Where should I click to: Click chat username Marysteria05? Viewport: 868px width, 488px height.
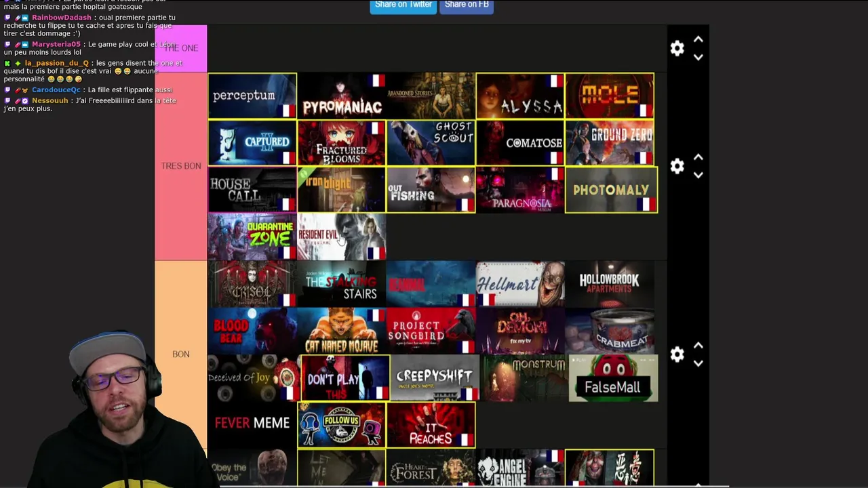56,44
